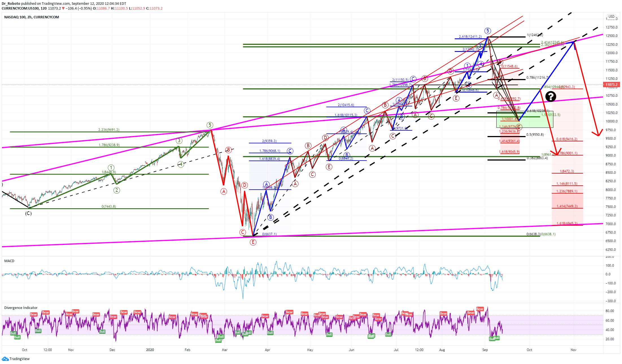Select the 2(10415.6) extension label

[x=346, y=105]
